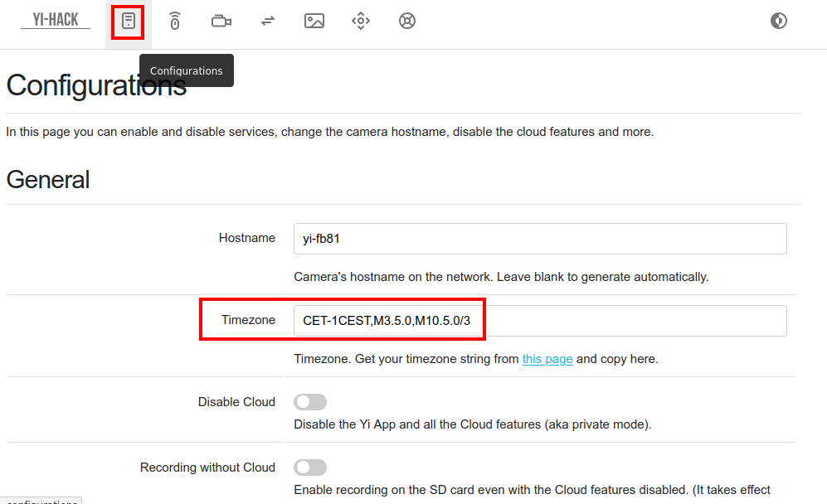
Task: Click the lifebuoy maintenance icon
Action: point(406,22)
